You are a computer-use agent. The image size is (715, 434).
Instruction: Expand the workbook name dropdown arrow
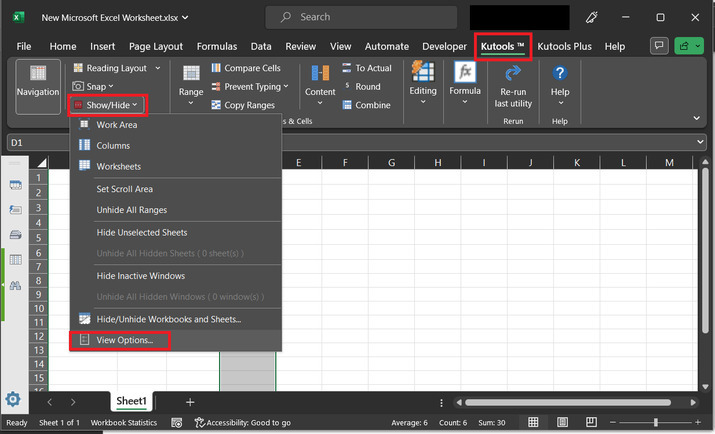coord(185,17)
